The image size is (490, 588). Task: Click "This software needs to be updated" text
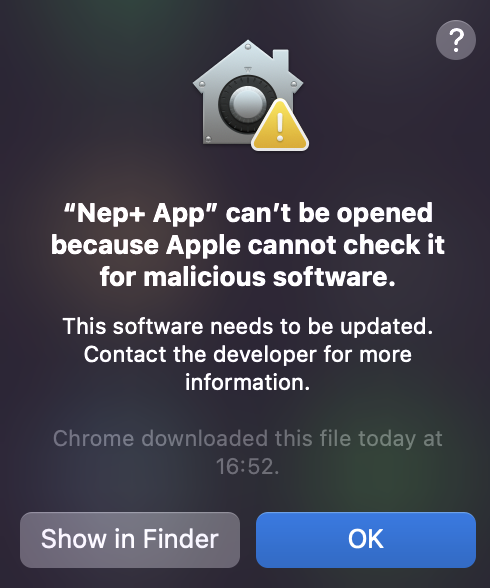(x=247, y=326)
